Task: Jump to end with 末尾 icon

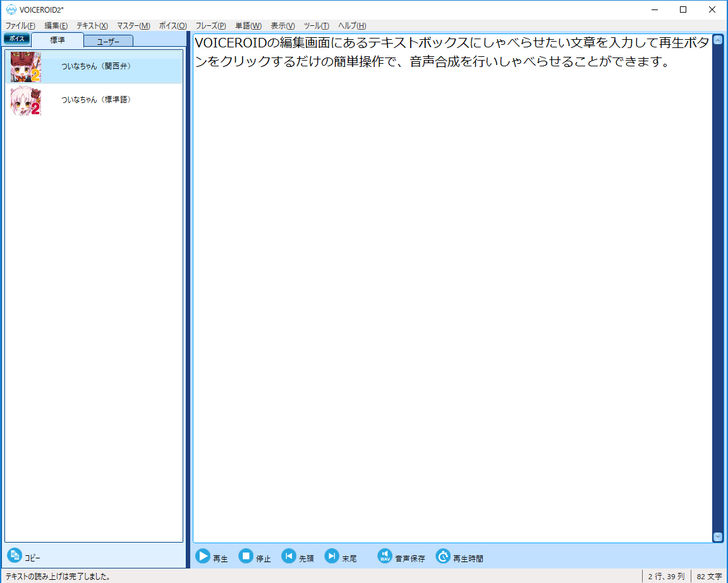Action: [x=332, y=556]
